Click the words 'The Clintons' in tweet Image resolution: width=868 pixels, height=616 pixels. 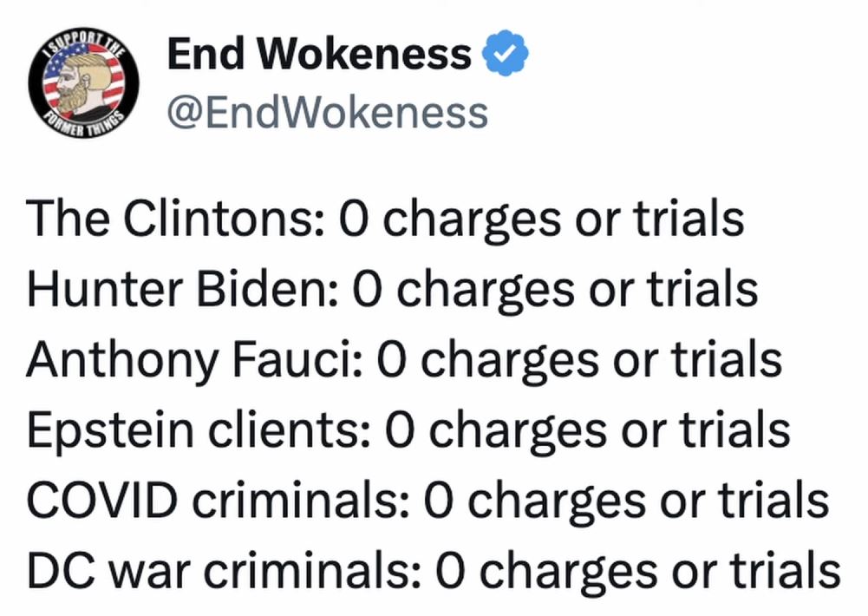tap(169, 218)
